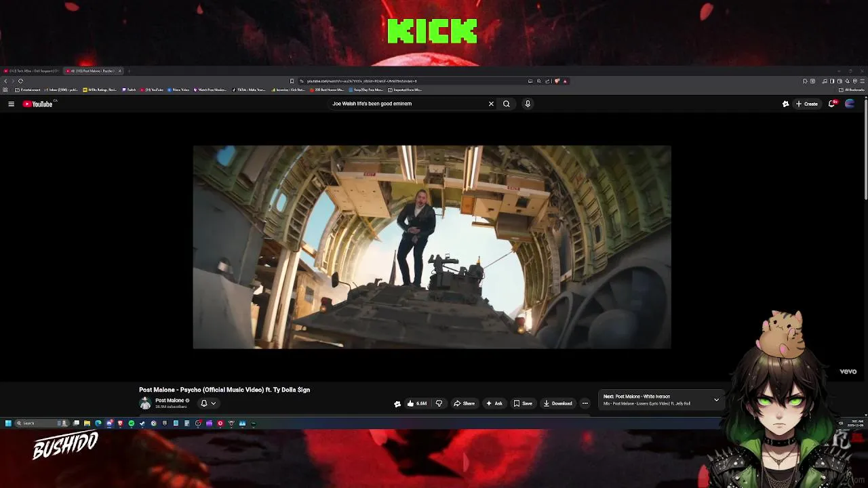Open the subscription notification bell dropdown
Viewport: 868px width, 488px height.
(208, 403)
